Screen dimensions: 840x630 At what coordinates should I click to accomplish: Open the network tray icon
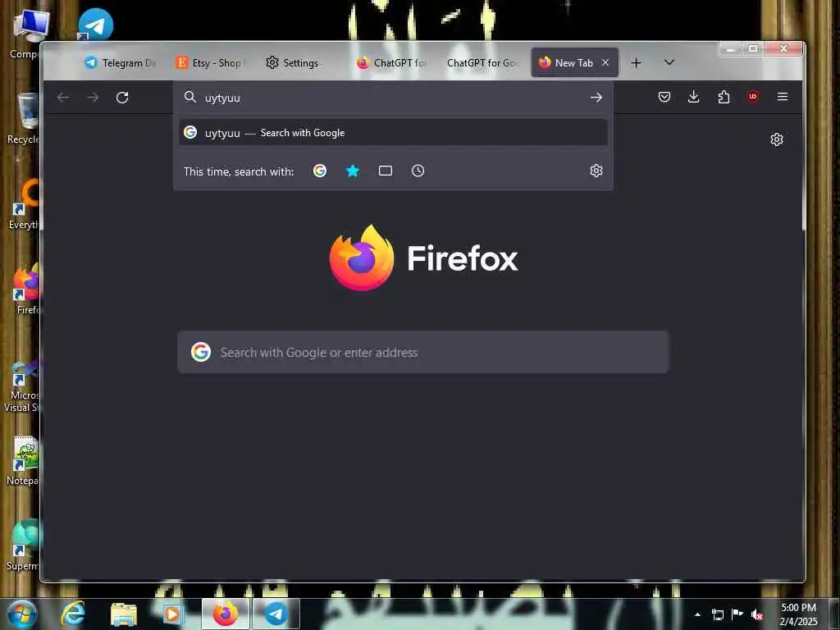(x=717, y=614)
